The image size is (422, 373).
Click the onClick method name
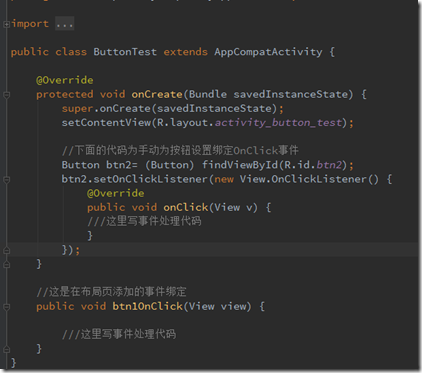[x=186, y=207]
